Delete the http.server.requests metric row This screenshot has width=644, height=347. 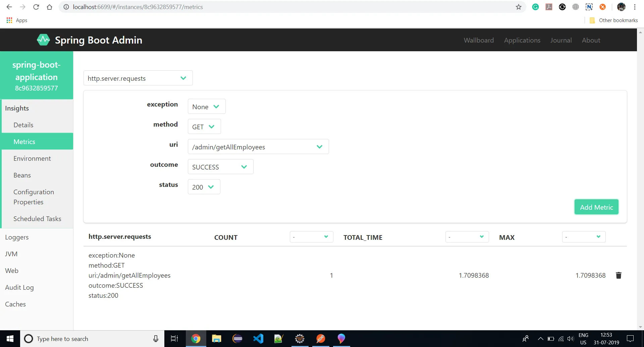pos(619,275)
